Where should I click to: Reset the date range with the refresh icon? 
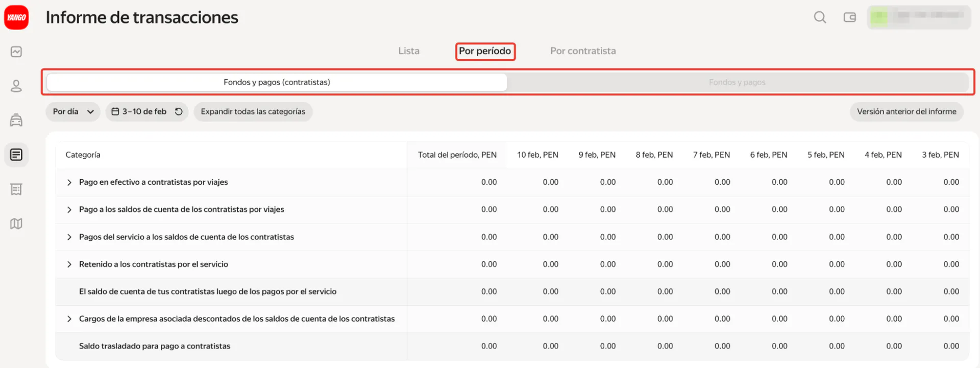(179, 112)
